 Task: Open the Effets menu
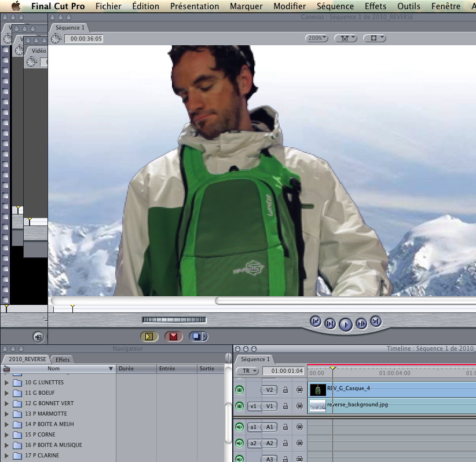tap(375, 6)
